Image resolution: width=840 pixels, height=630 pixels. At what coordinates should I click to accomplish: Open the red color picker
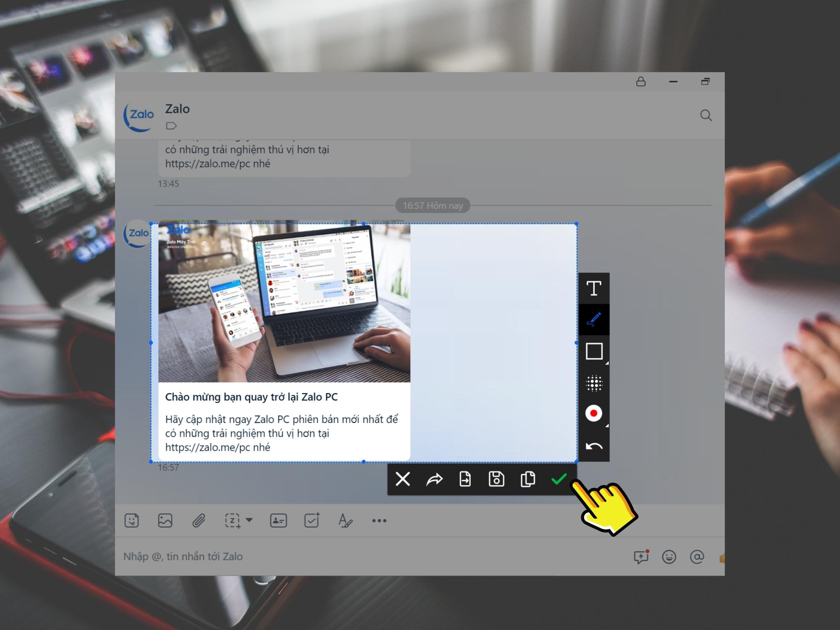pyautogui.click(x=594, y=413)
